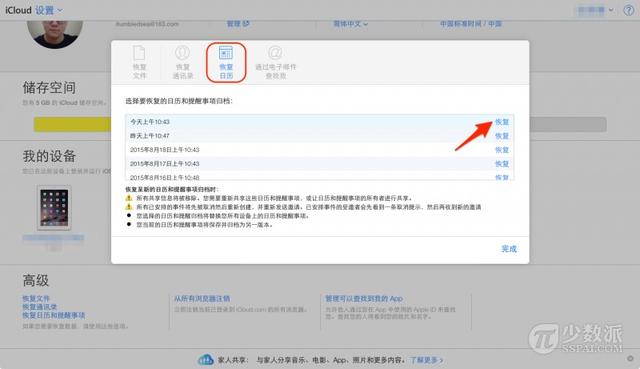Viewport: 640px width, 369px height.
Task: Click the 恢复日历和提醒事项 link under 高级
Action: (54, 316)
